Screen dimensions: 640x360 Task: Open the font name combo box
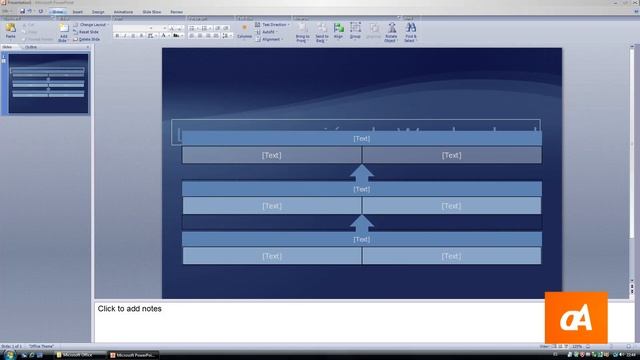pos(133,28)
